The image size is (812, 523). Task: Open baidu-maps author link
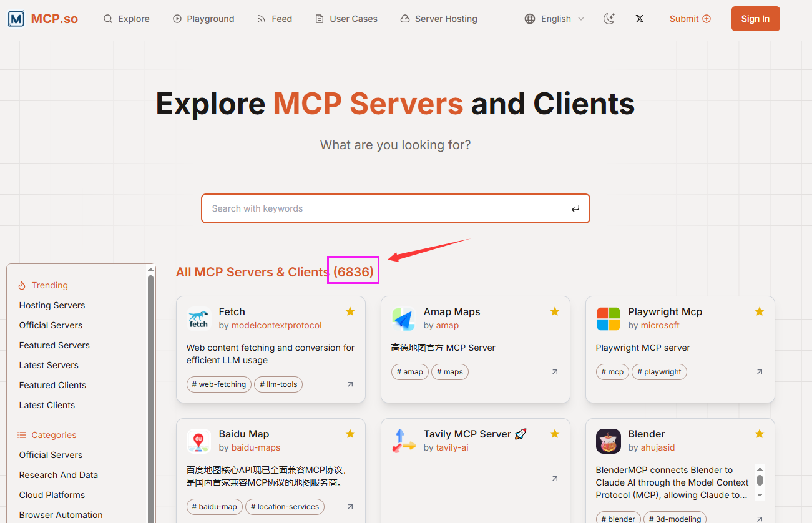coord(256,447)
